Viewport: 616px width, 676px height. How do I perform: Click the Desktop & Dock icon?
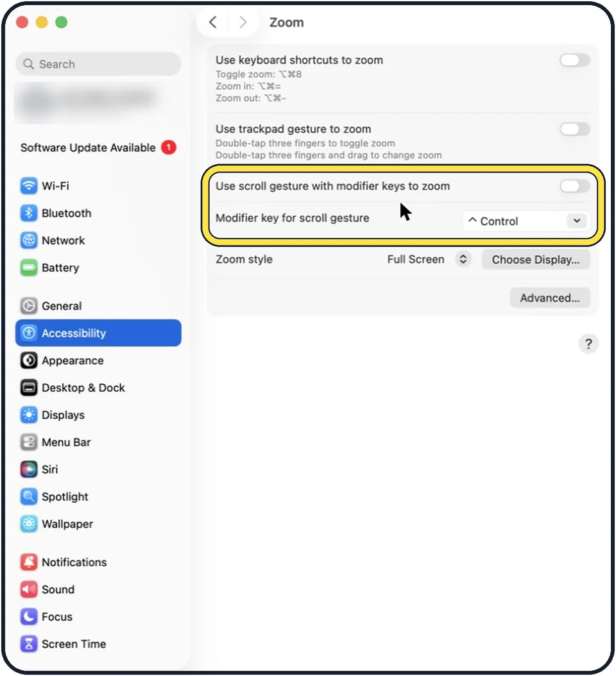pyautogui.click(x=29, y=387)
